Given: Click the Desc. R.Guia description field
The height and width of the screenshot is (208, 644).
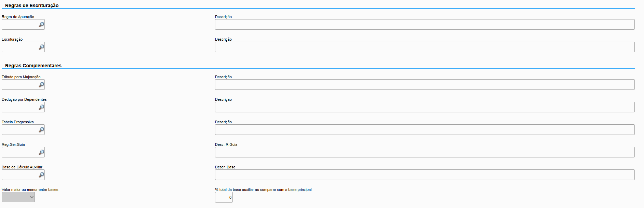Looking at the screenshot, I should 425,152.
